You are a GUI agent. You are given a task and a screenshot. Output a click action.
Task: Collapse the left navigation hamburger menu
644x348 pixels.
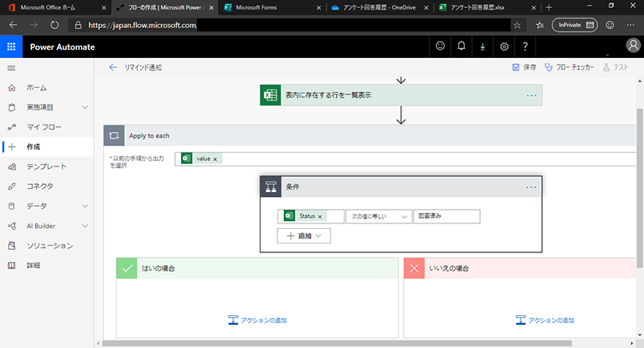11,68
